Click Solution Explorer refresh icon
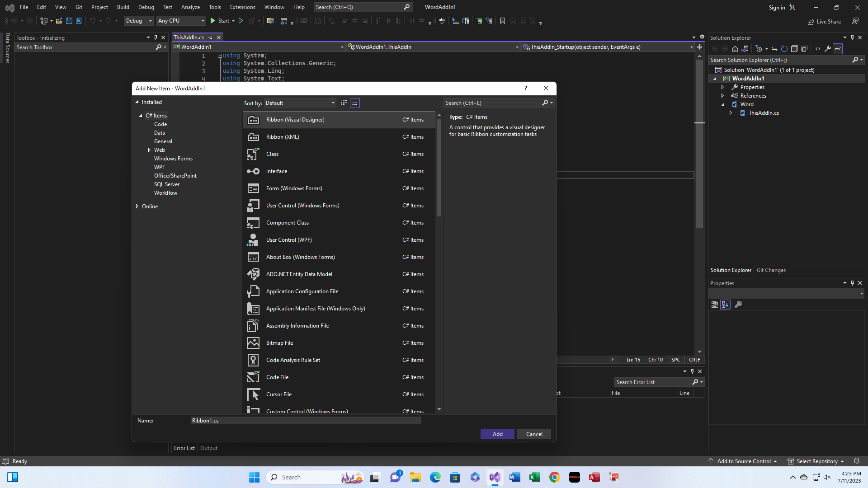The height and width of the screenshot is (488, 868). click(x=784, y=49)
